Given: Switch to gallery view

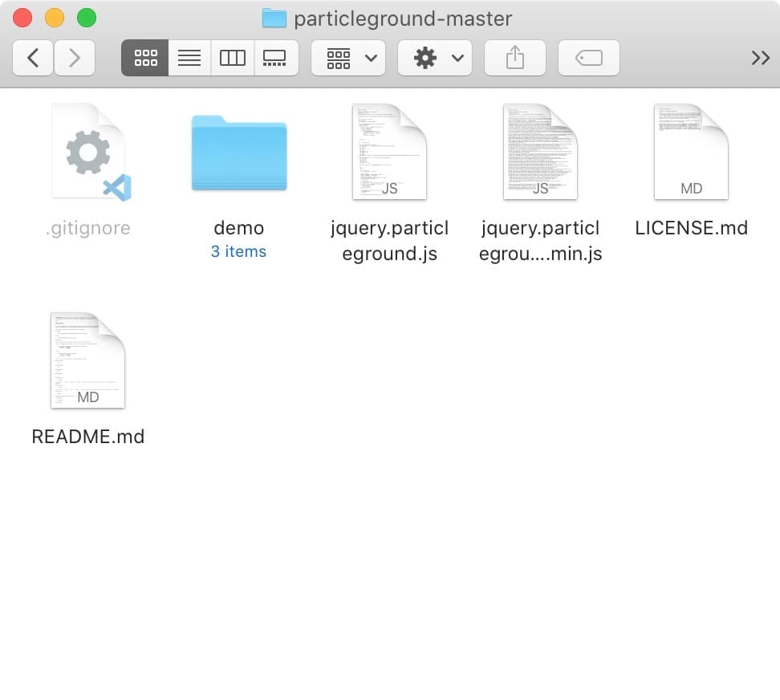Looking at the screenshot, I should tap(276, 59).
